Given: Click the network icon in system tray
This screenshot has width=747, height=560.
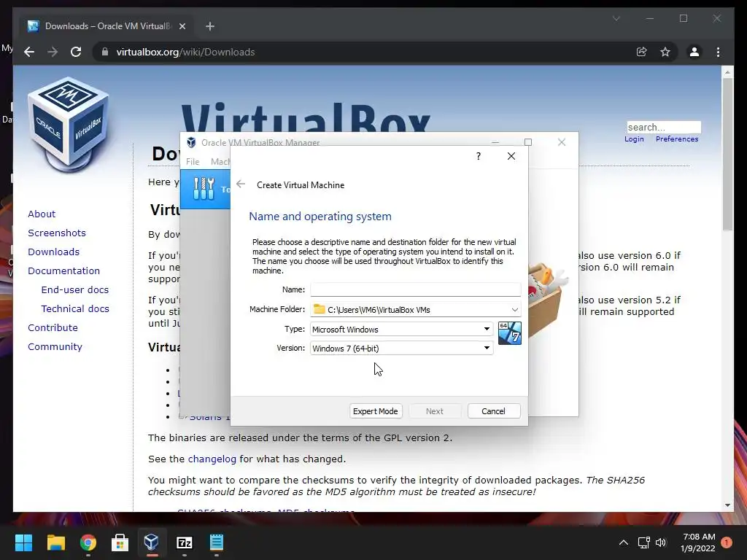Looking at the screenshot, I should (x=643, y=542).
